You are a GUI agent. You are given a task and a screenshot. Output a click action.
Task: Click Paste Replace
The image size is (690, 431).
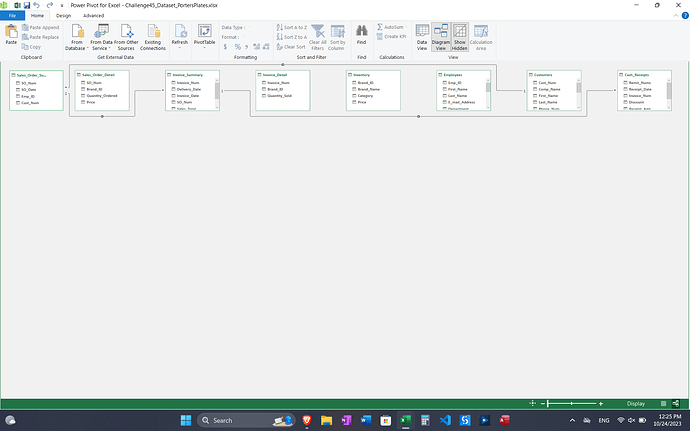40,37
